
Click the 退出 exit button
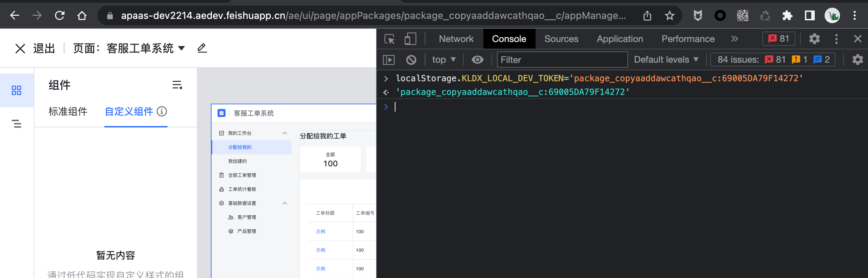click(x=44, y=48)
